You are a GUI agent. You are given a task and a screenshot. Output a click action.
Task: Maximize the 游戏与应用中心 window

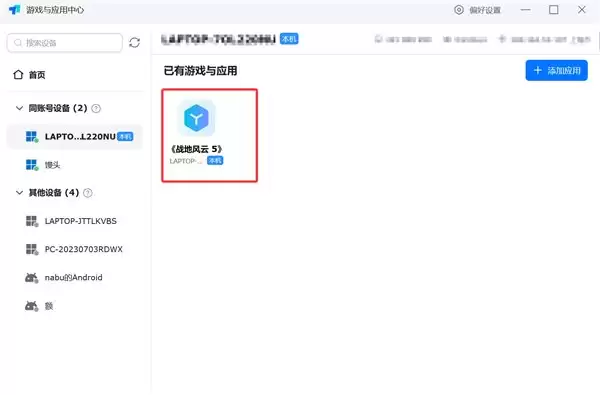point(554,10)
